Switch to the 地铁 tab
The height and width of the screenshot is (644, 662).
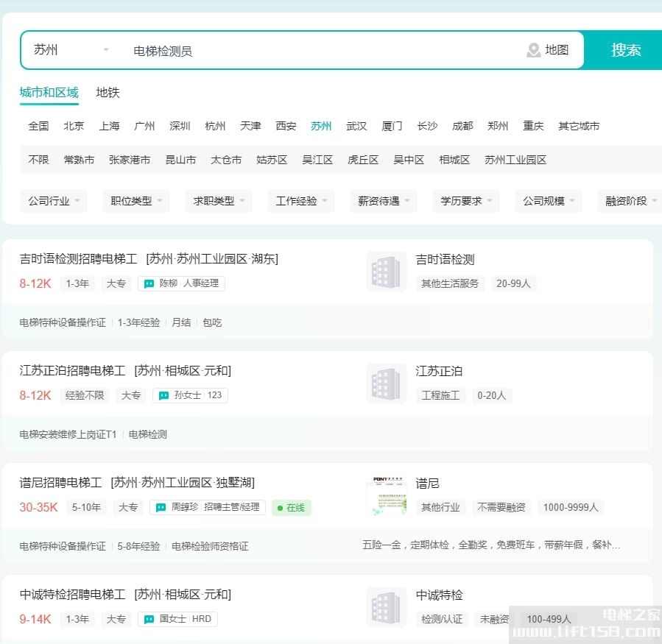pos(108,93)
